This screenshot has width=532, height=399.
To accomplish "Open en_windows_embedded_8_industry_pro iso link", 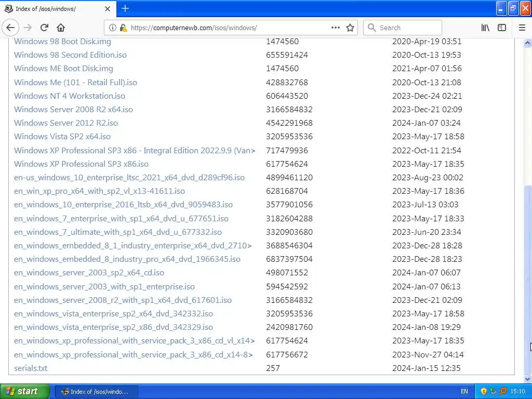I will (x=127, y=260).
